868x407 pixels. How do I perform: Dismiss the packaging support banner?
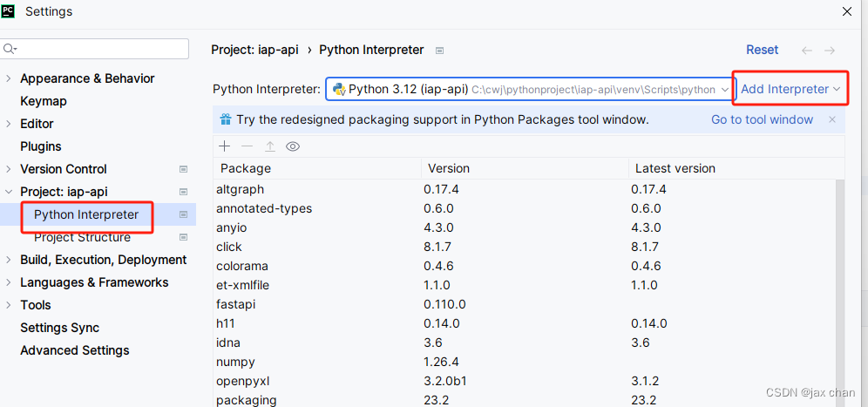(832, 119)
